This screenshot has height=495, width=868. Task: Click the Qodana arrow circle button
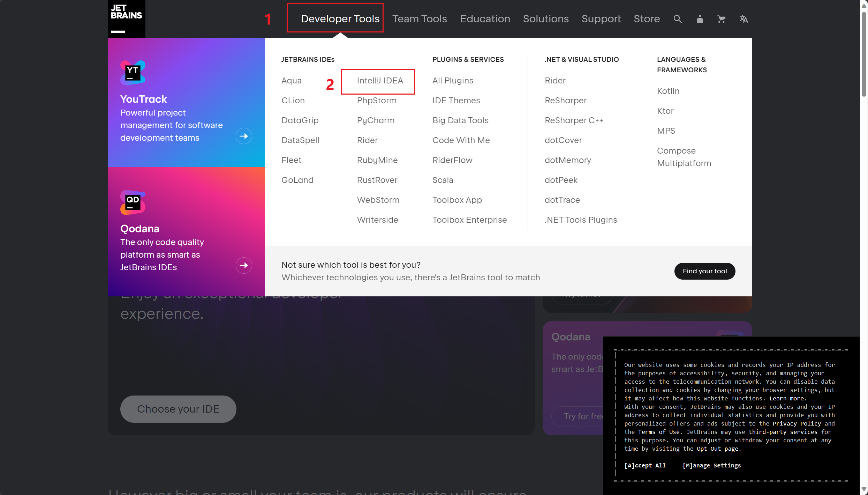point(244,266)
